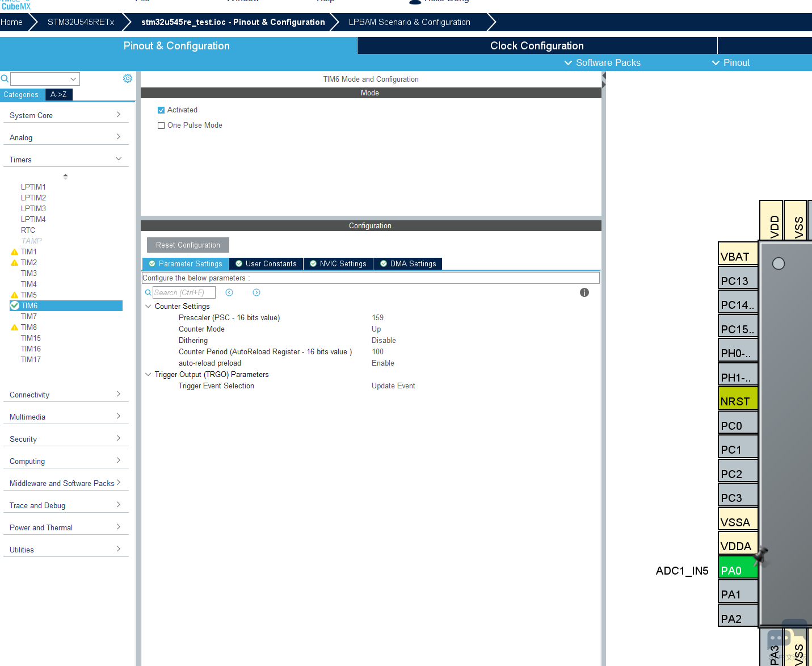Select LPTIM1 in the timers list
Screen dimensions: 812x666
[33, 187]
